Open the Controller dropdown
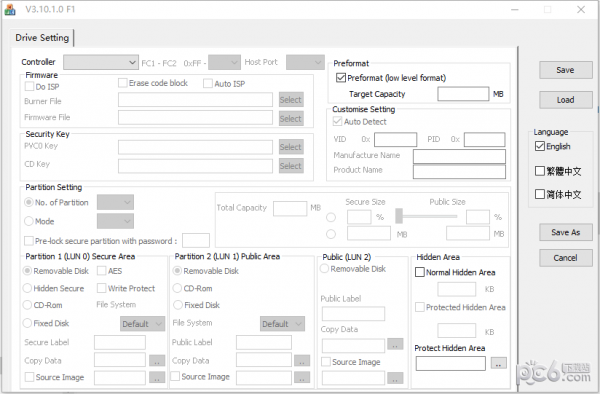600x394 pixels. [x=101, y=62]
